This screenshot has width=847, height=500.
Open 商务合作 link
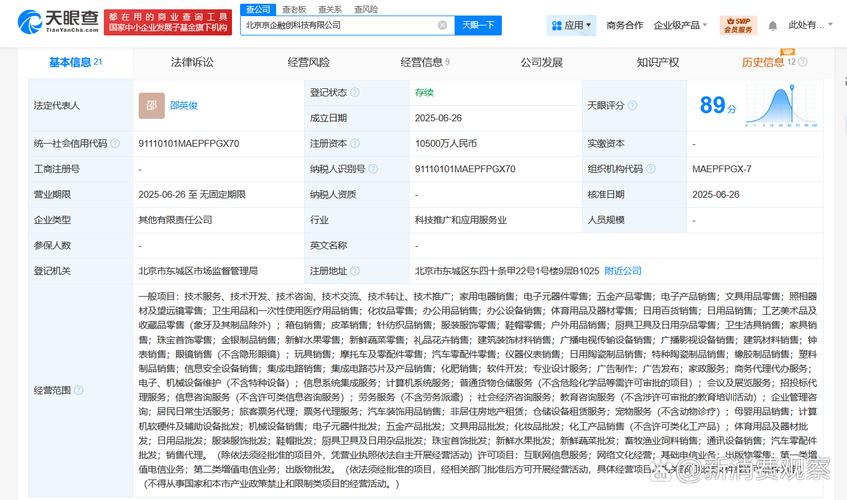coord(624,25)
